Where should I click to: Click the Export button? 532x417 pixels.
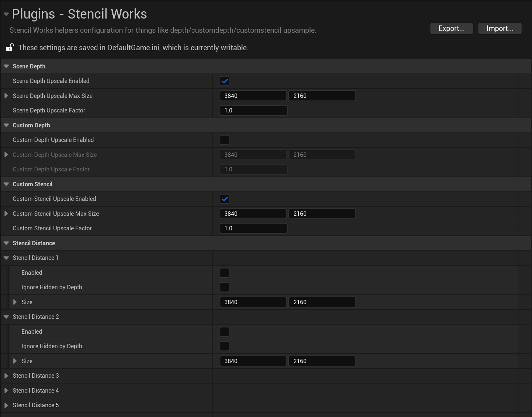[x=451, y=28]
